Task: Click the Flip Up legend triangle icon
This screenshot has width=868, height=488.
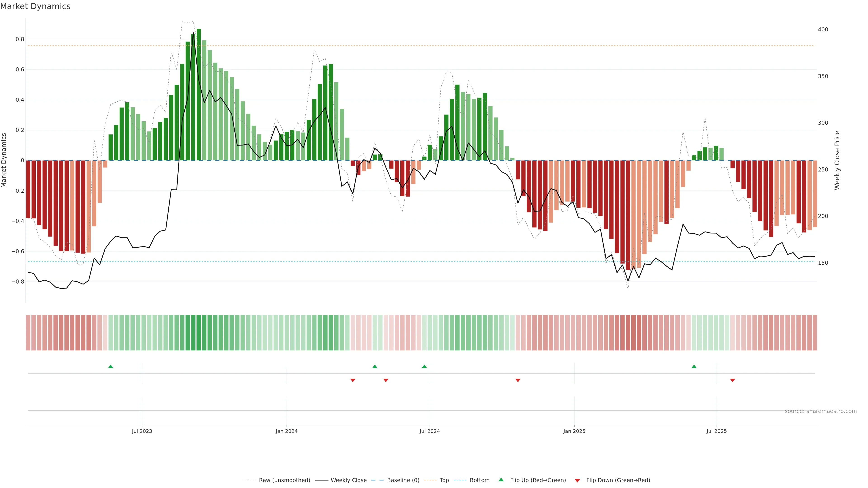Action: tap(501, 480)
